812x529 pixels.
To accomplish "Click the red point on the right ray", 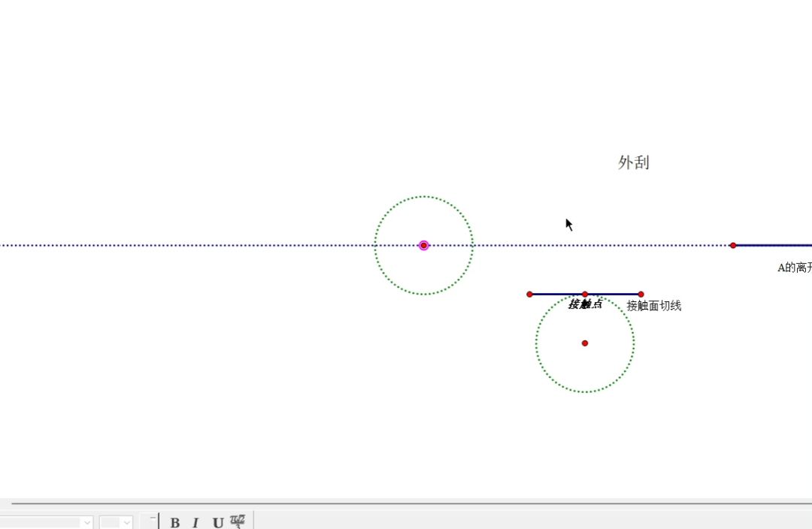I will 733,246.
